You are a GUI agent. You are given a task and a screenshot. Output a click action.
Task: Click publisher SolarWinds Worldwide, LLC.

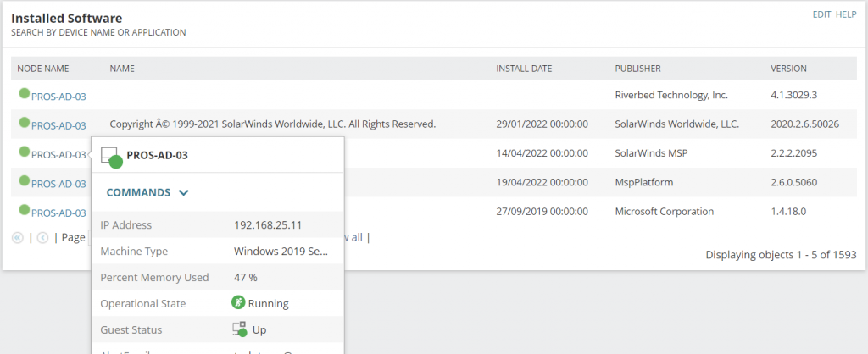point(677,124)
